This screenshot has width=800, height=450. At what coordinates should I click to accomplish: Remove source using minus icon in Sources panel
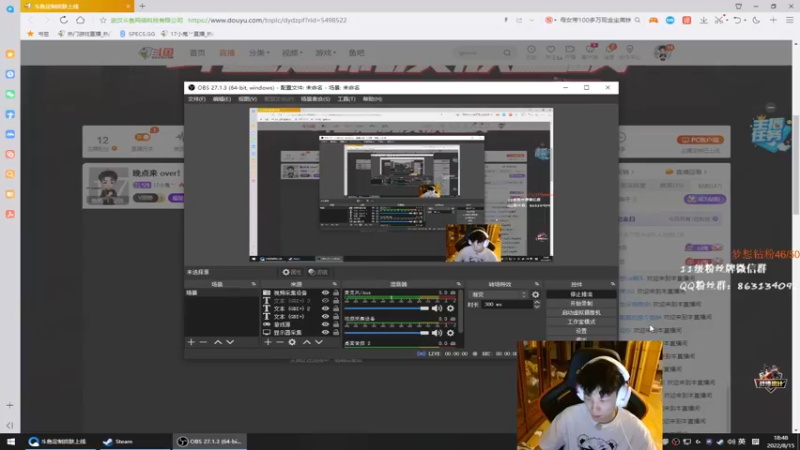point(280,342)
